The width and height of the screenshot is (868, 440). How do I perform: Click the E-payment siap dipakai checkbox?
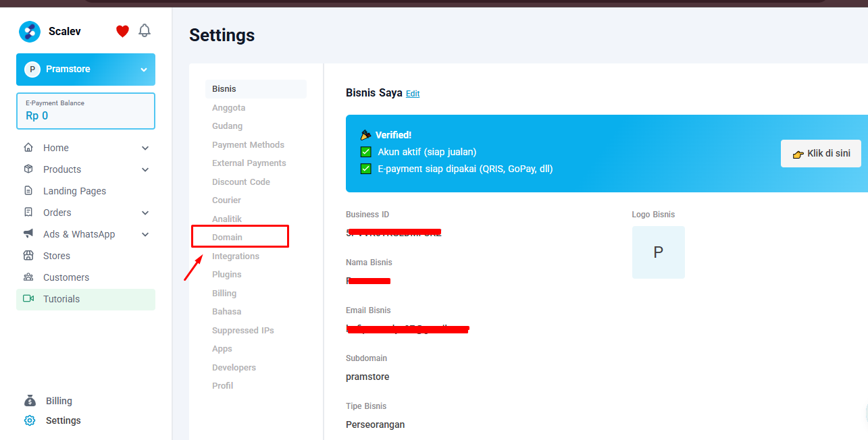click(366, 169)
